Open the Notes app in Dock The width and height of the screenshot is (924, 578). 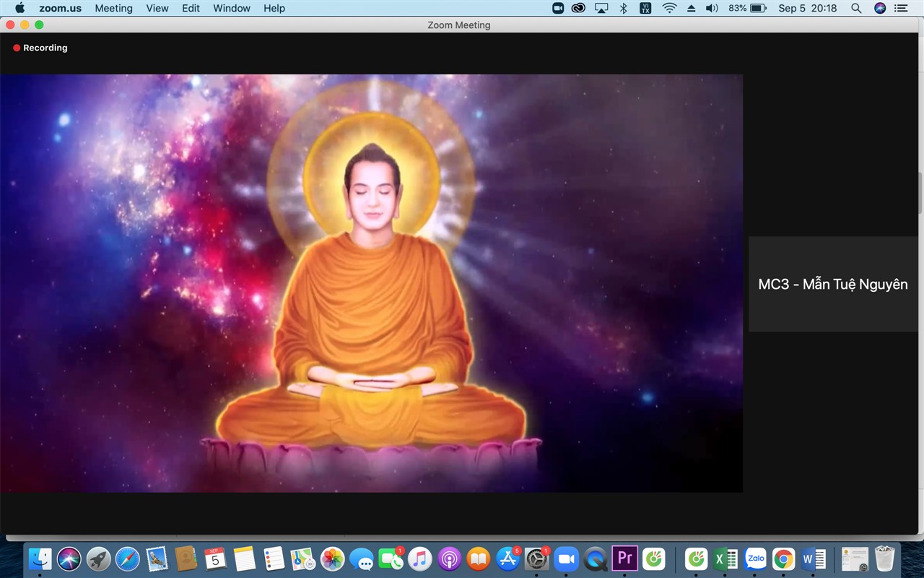[245, 558]
